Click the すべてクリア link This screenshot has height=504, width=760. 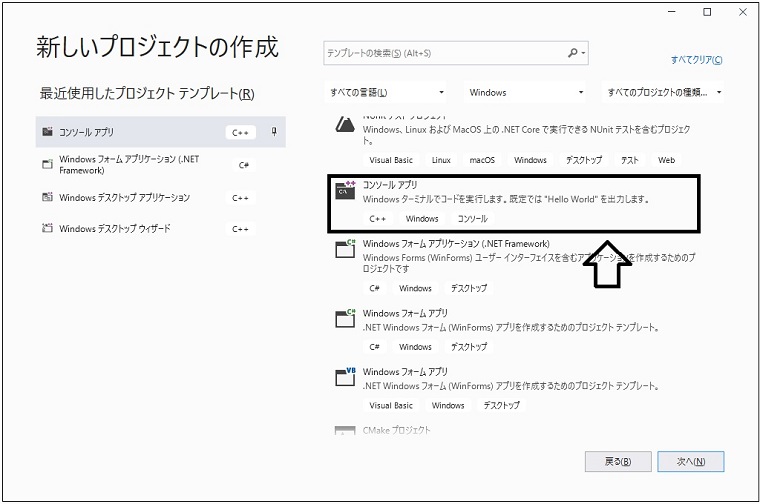(696, 60)
